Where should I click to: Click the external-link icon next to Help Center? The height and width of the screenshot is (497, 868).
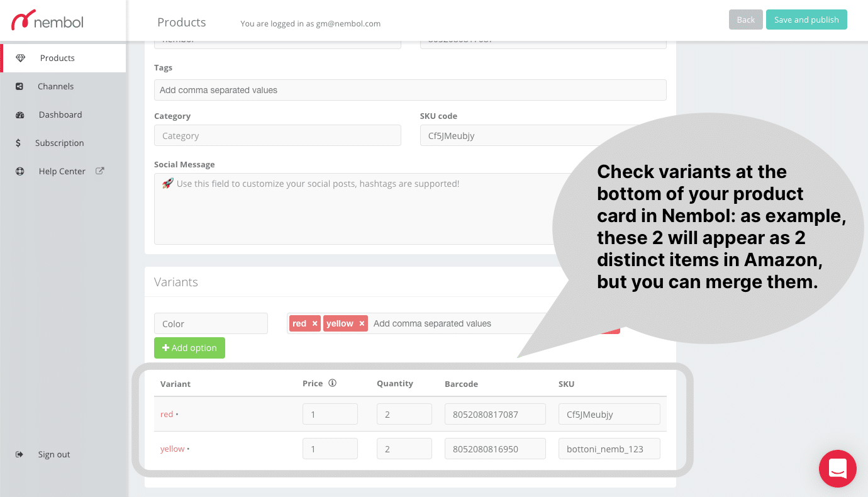(x=99, y=170)
